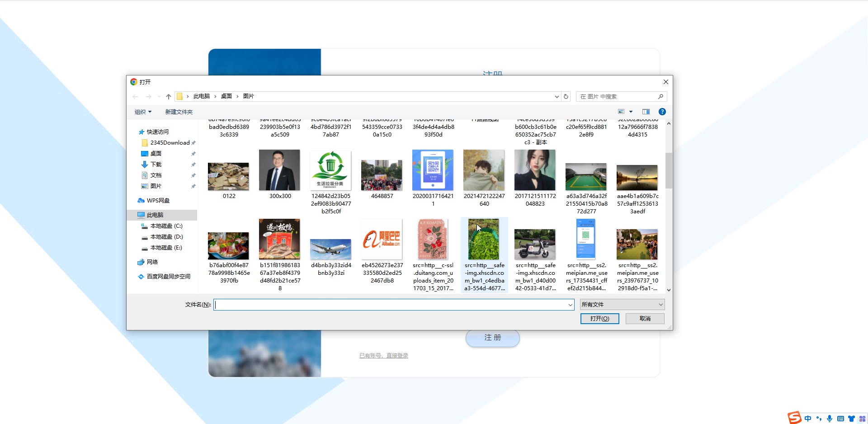Open the view options dropdown arrow

coord(631,112)
